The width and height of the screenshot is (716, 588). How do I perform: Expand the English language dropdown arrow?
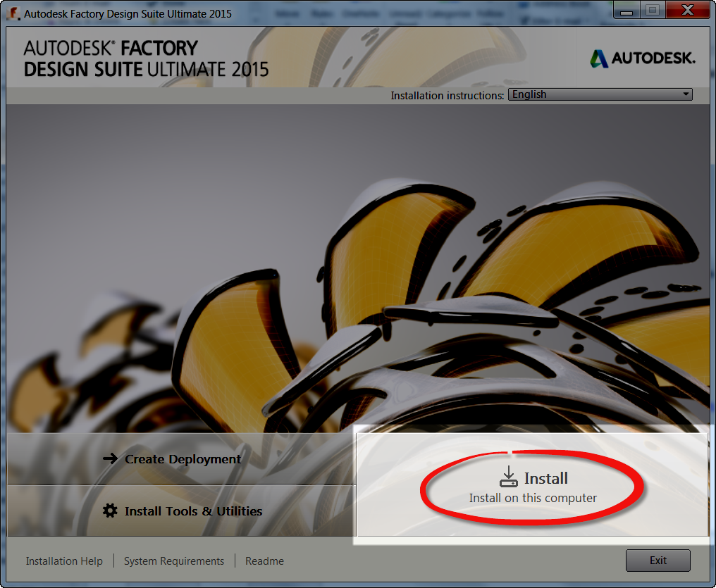click(x=686, y=94)
